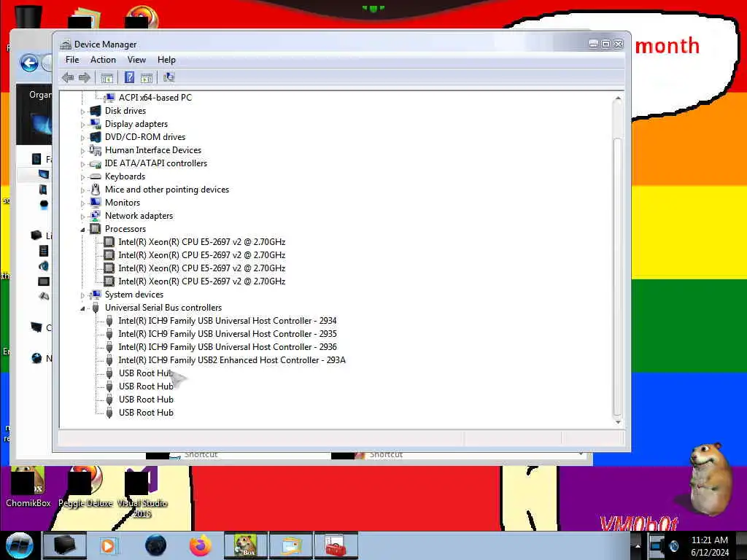Screen dimensions: 747x560
Task: Click the hamster Box taskbar icon
Action: tap(245, 545)
